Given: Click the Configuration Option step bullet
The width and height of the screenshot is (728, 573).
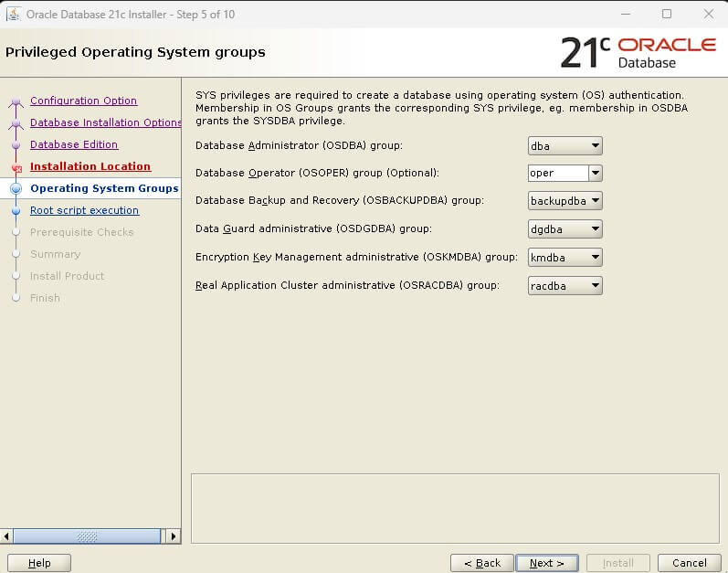Looking at the screenshot, I should [16, 101].
